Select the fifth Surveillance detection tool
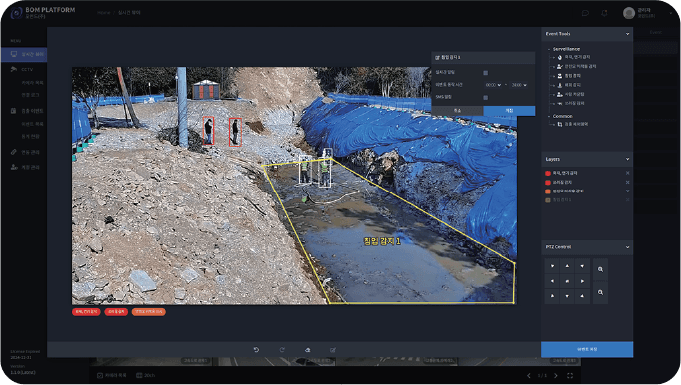This screenshot has width=681, height=385. (570, 94)
